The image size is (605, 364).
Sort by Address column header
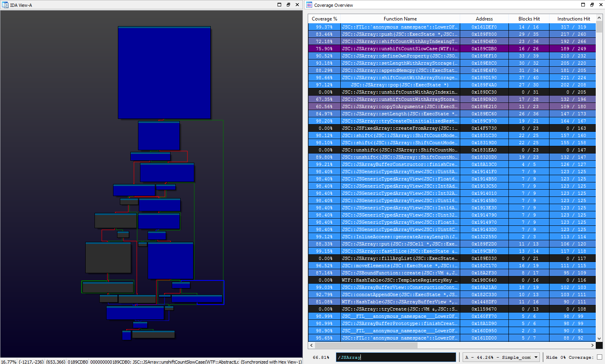coord(484,19)
